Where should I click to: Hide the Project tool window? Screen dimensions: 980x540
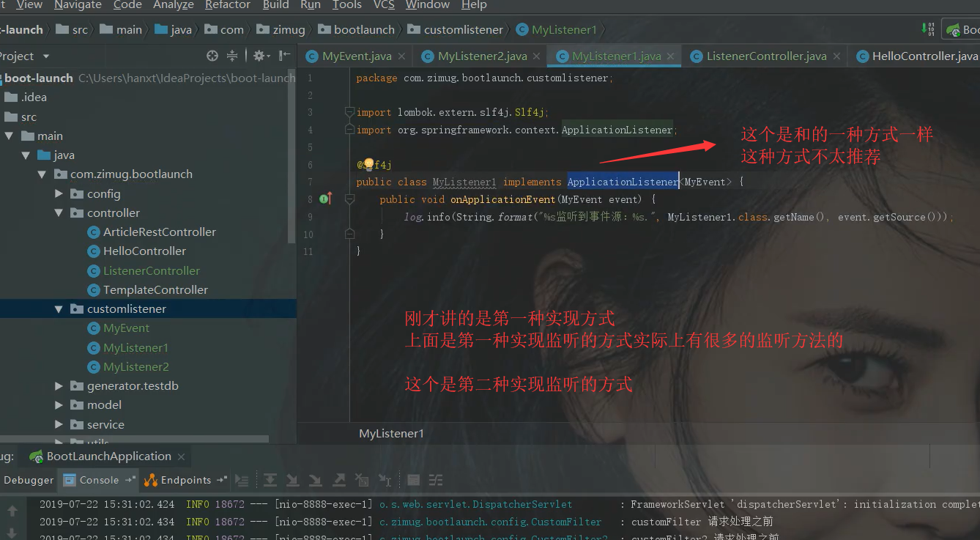tap(284, 56)
